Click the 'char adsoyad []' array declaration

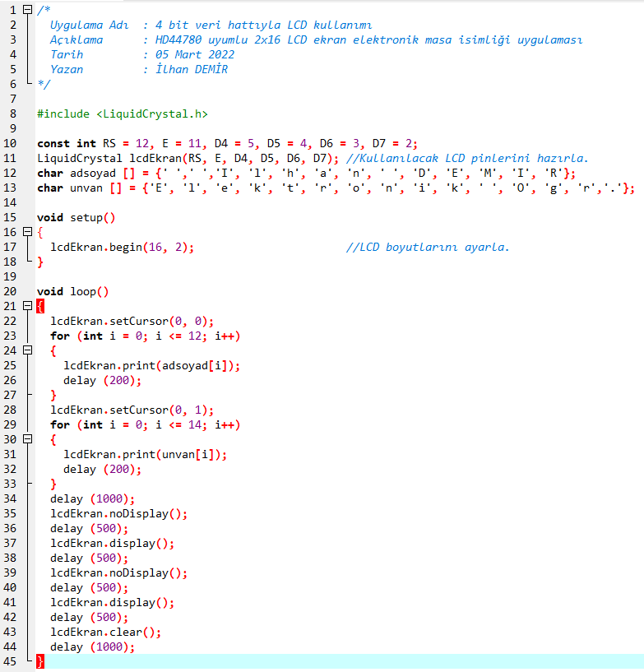tap(306, 174)
